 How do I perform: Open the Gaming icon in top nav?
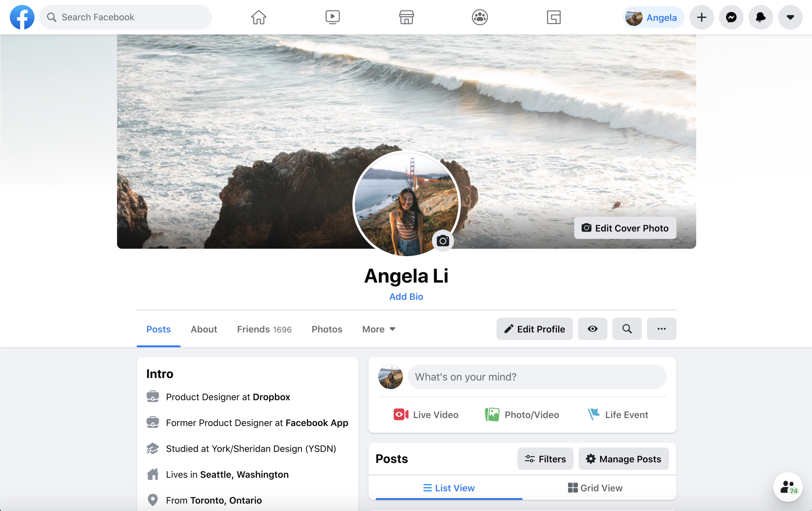click(554, 17)
